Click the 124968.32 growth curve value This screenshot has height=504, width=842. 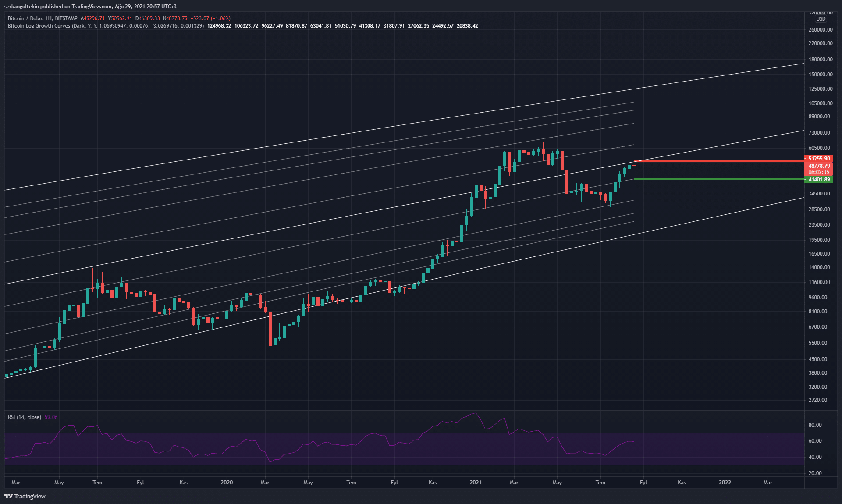coord(219,26)
